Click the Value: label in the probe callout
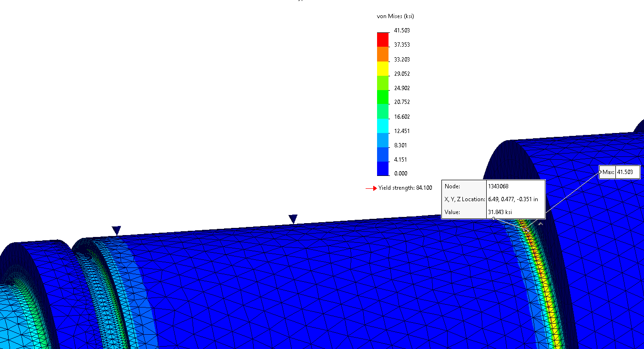Image resolution: width=644 pixels, height=349 pixels. (453, 212)
